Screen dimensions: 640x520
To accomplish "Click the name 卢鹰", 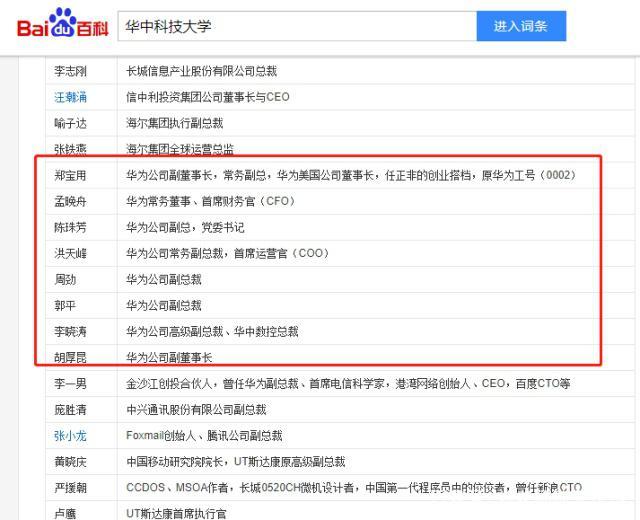I will point(65,513).
